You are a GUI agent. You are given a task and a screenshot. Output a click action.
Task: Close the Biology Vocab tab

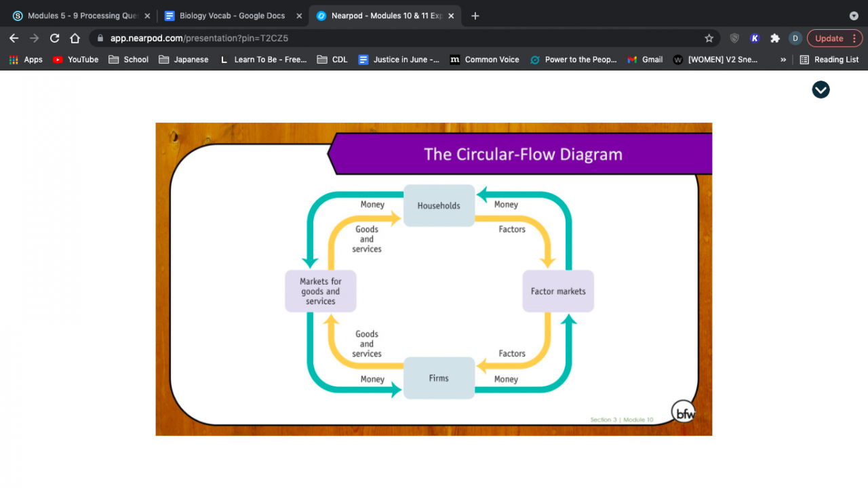(299, 16)
